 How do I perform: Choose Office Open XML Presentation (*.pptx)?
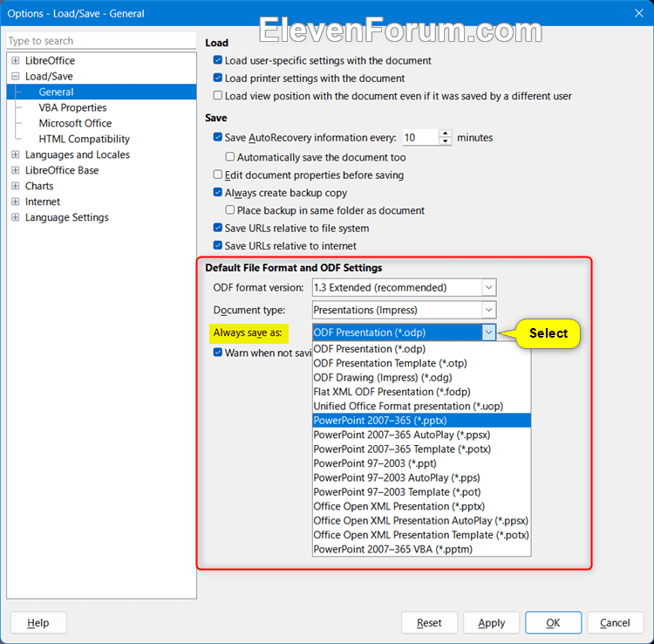pos(422,506)
